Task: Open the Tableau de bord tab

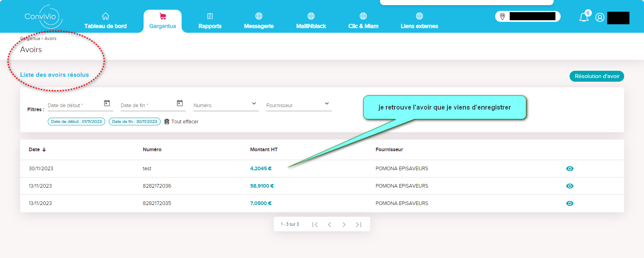Action: coord(106,21)
